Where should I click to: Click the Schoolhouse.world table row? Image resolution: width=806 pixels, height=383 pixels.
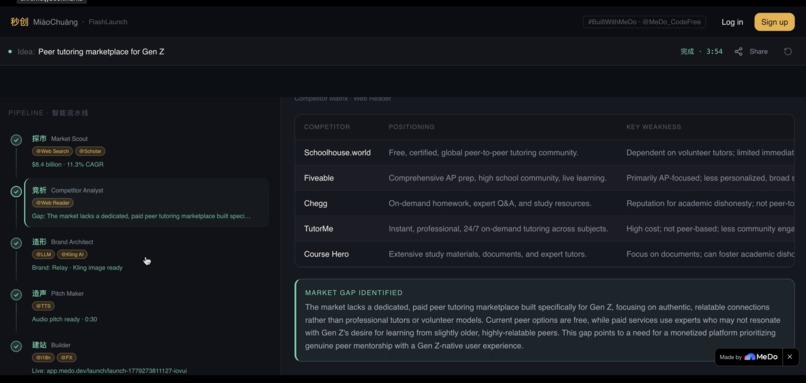pos(545,153)
